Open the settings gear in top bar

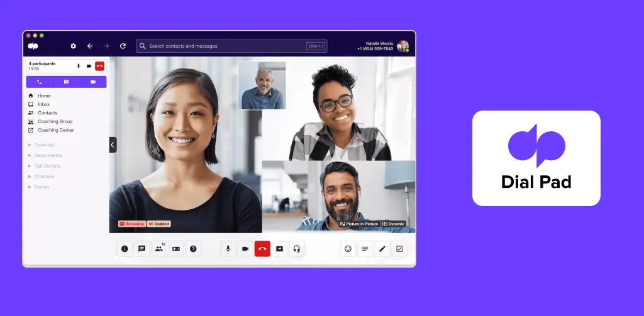[73, 46]
